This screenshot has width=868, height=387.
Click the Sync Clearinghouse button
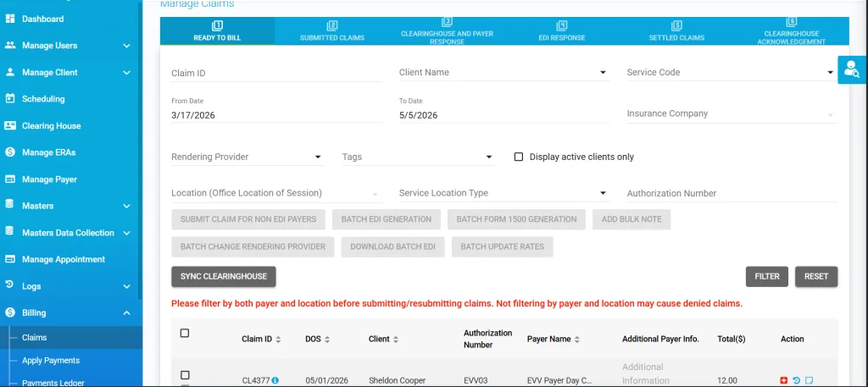[224, 276]
